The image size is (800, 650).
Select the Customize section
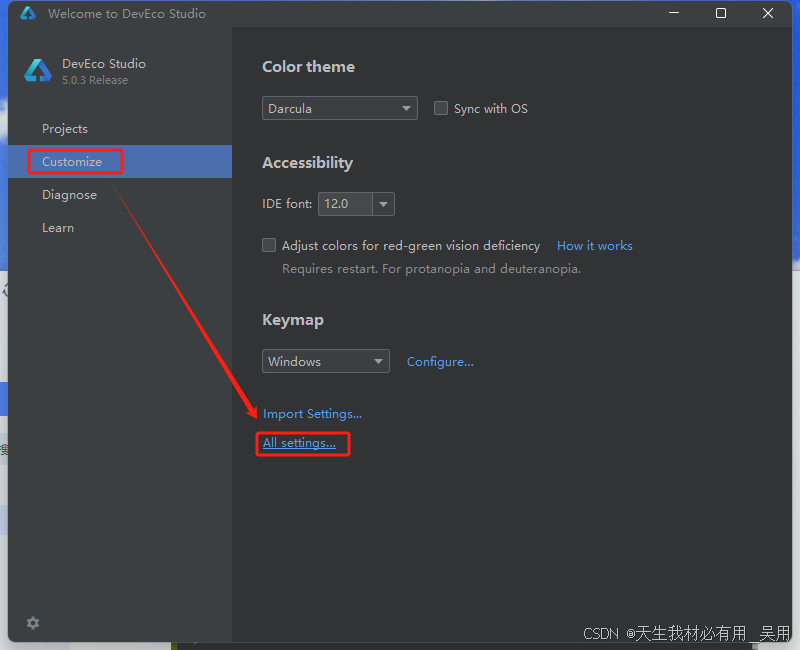[x=120, y=162]
